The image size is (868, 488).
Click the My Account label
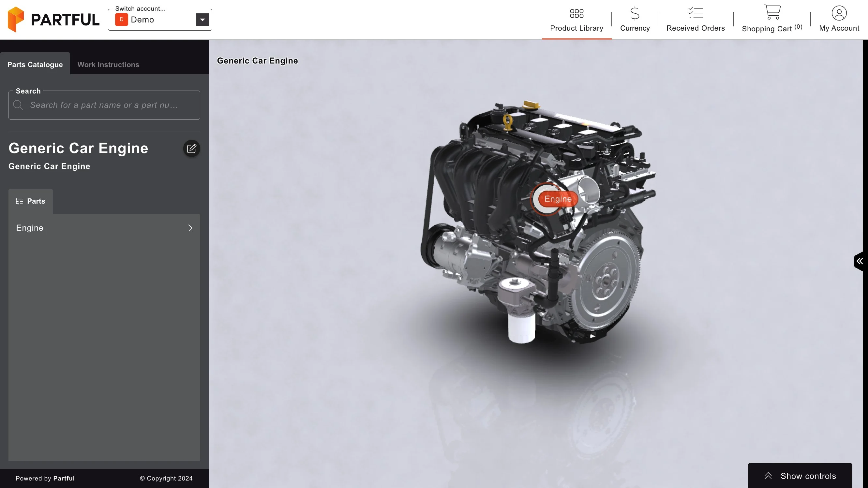(x=839, y=28)
